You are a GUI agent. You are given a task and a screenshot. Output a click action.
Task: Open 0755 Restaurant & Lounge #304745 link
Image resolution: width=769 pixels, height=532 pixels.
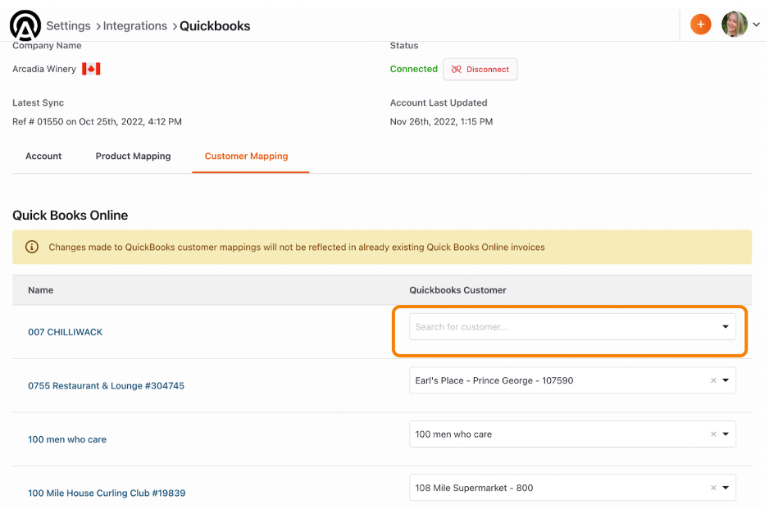click(x=106, y=385)
